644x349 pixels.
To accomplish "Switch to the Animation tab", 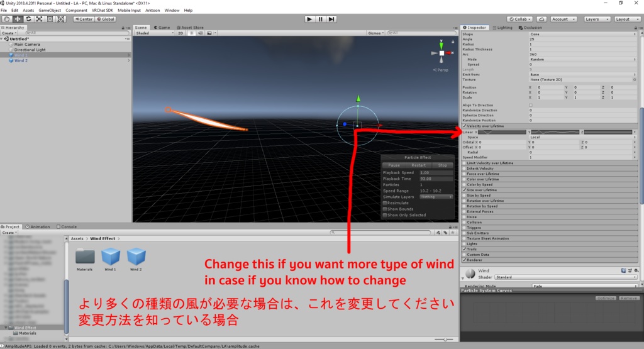I will pyautogui.click(x=37, y=226).
